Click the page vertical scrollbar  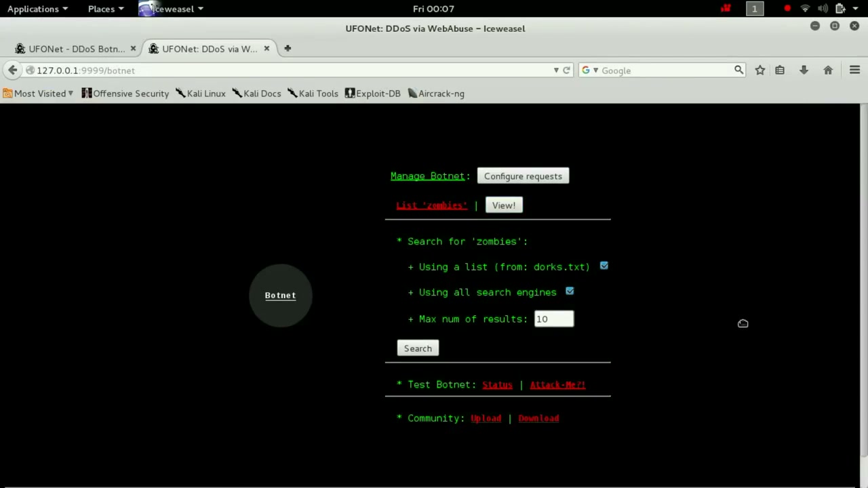(x=863, y=281)
